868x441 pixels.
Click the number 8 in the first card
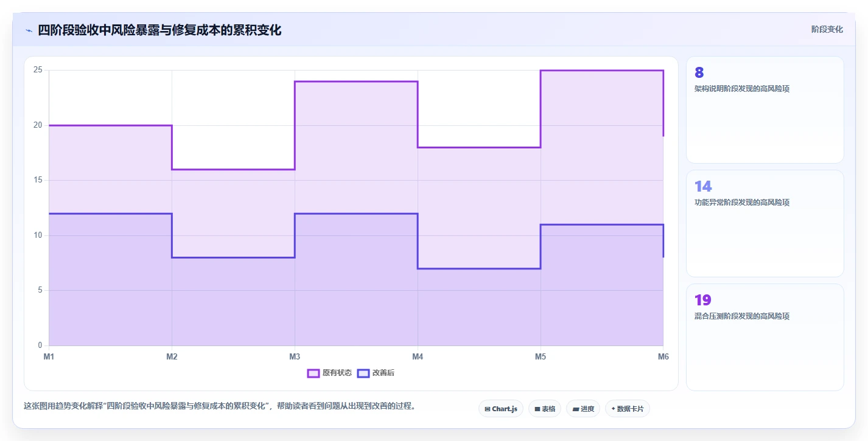pos(699,73)
